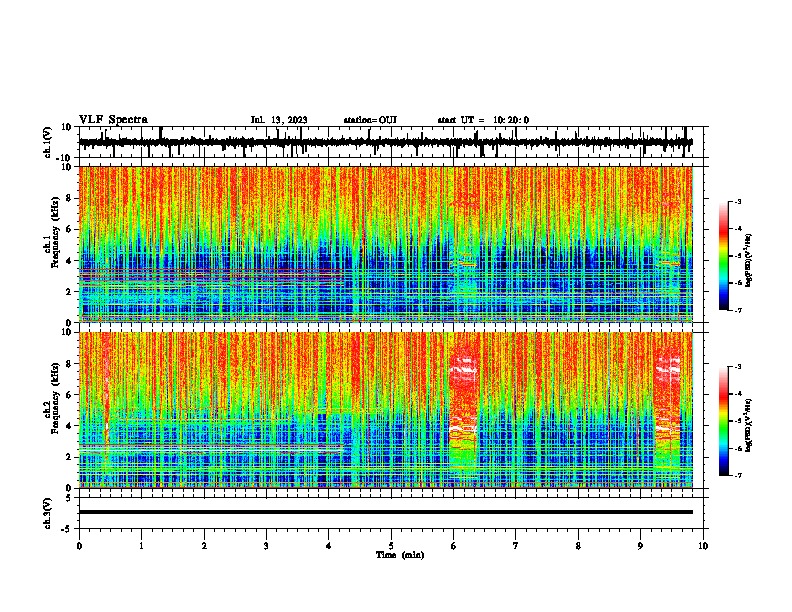Click the "VLF Spectra" plot title
This screenshot has width=792, height=612.
[x=113, y=120]
